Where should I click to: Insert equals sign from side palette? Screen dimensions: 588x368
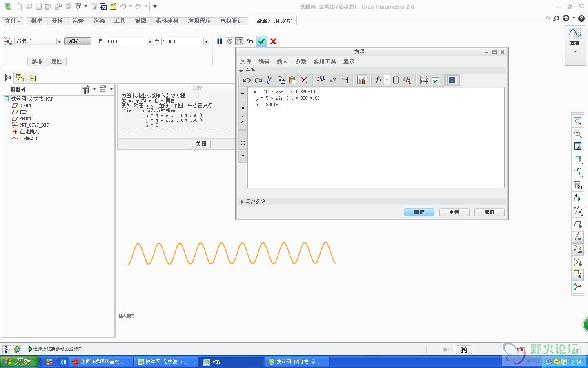[x=243, y=156]
